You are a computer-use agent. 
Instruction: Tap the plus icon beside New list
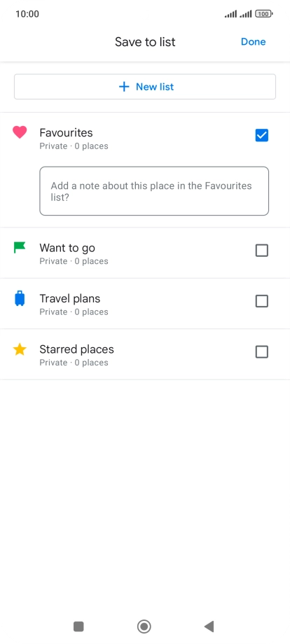click(x=124, y=87)
